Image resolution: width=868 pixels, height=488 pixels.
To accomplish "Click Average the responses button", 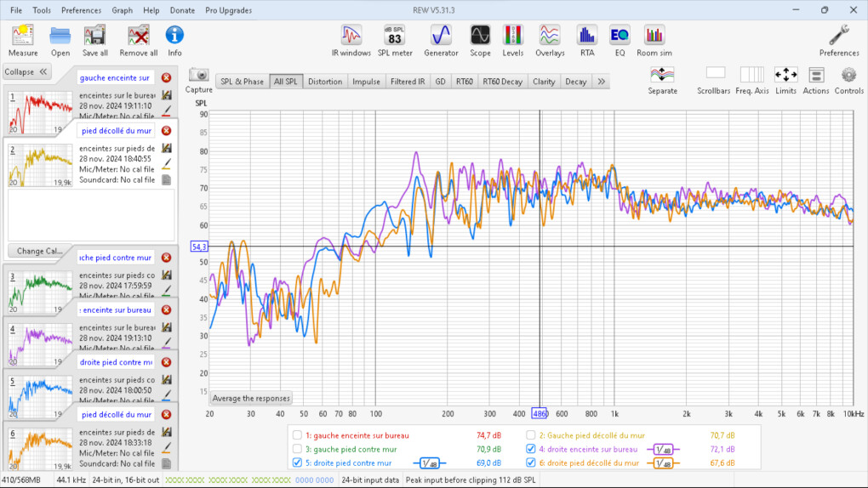I will coord(251,399).
